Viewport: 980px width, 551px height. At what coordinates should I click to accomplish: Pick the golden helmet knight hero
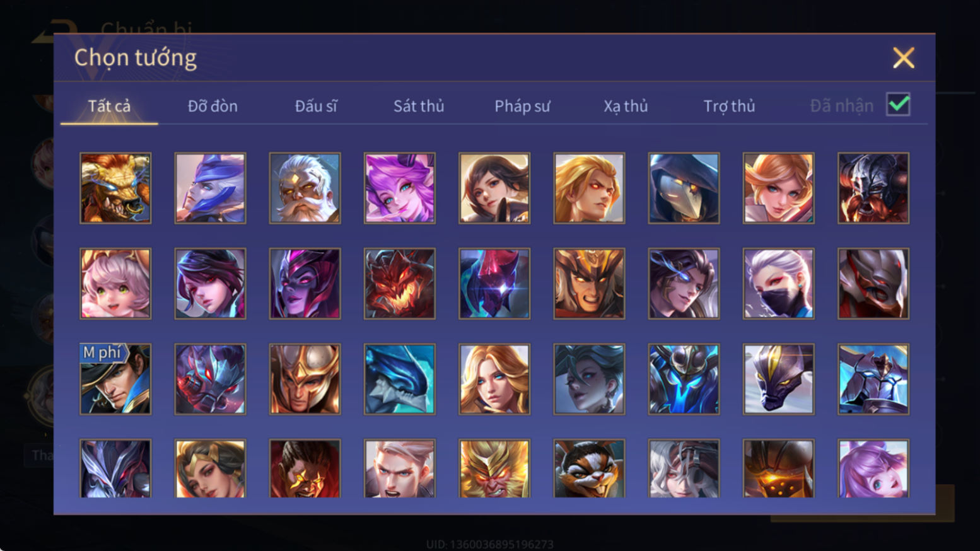point(305,379)
